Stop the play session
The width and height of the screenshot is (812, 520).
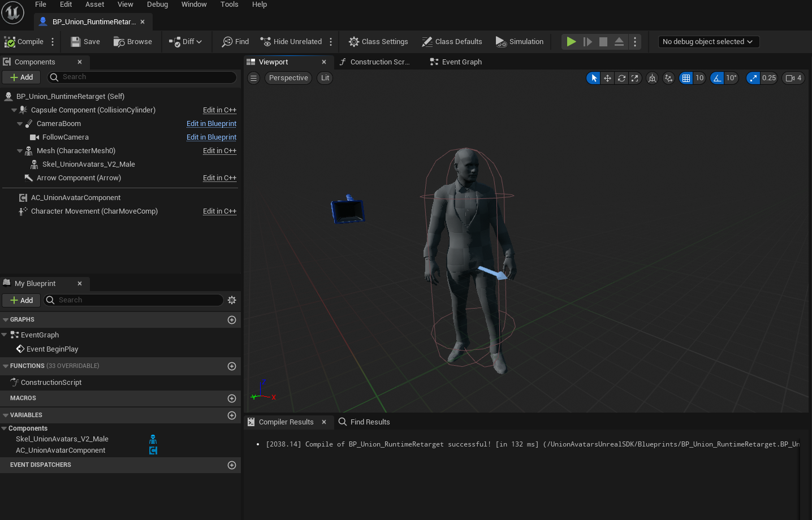click(x=603, y=42)
